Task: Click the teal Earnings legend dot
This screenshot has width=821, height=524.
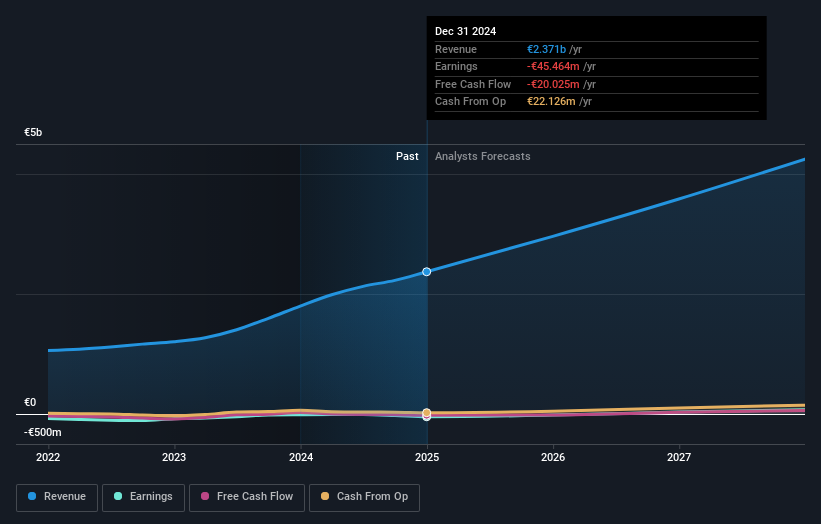Action: [x=118, y=496]
